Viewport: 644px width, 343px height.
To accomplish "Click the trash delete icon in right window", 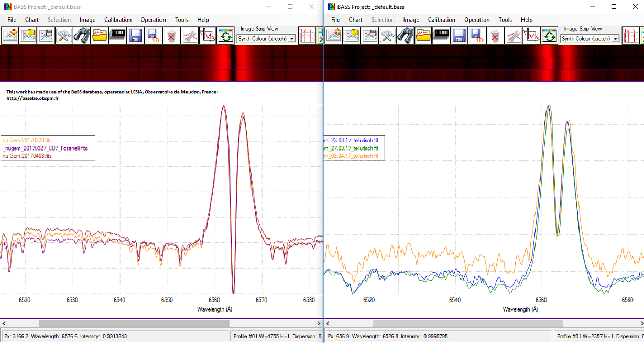I will 495,36.
